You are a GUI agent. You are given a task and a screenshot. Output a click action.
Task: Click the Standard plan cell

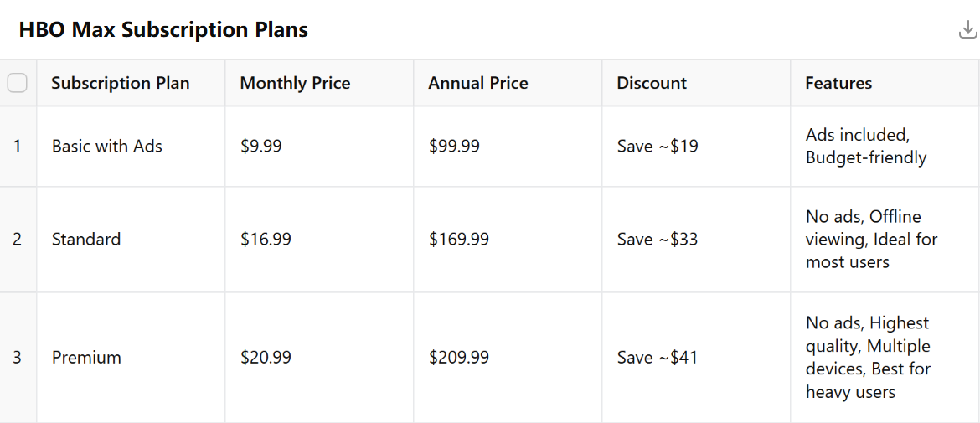pos(86,240)
